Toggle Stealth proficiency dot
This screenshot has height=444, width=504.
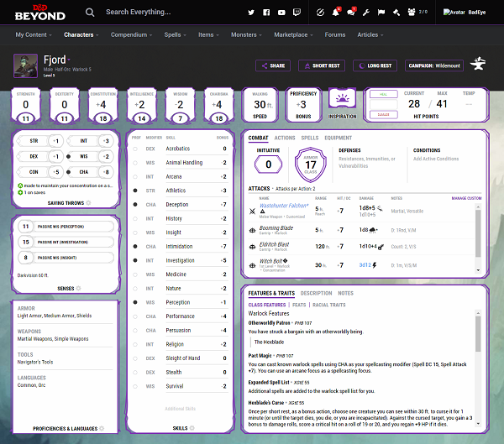tap(135, 373)
